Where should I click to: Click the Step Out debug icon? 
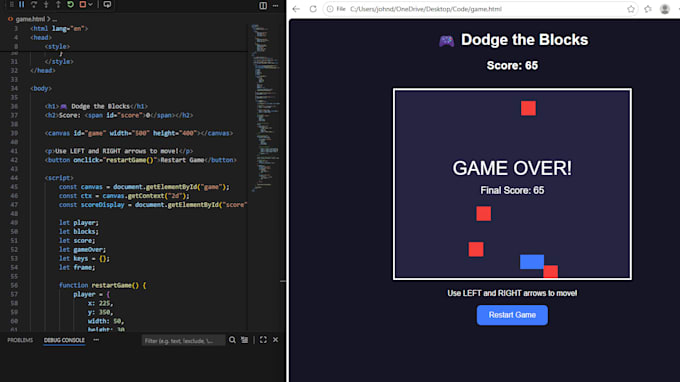click(x=58, y=4)
